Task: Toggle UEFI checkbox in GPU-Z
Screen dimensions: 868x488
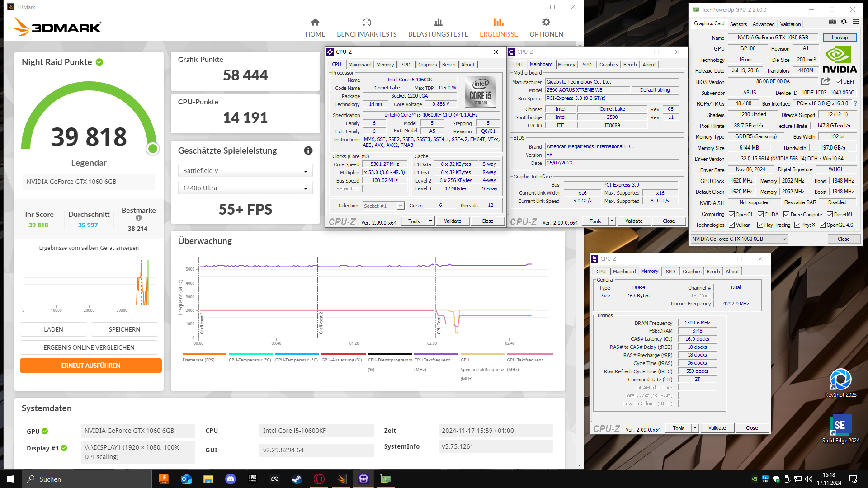Action: click(839, 82)
